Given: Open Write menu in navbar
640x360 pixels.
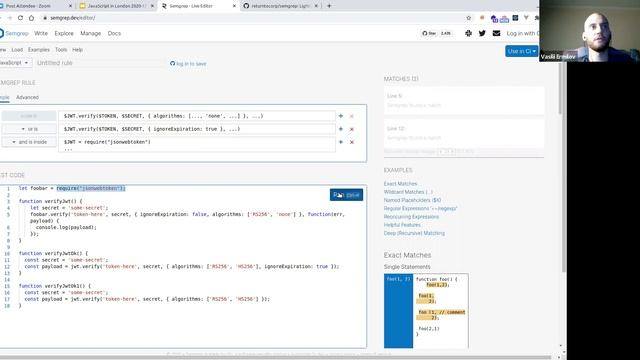Looking at the screenshot, I should (x=41, y=33).
